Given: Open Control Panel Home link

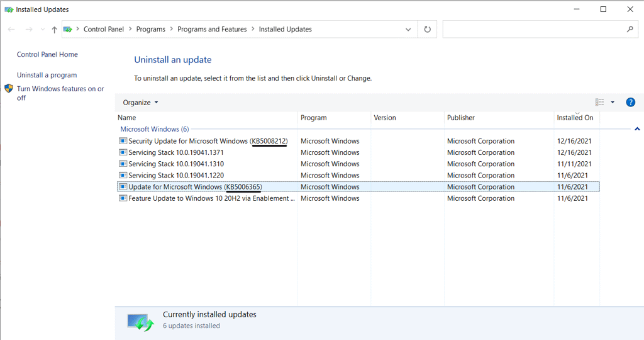Looking at the screenshot, I should click(47, 54).
